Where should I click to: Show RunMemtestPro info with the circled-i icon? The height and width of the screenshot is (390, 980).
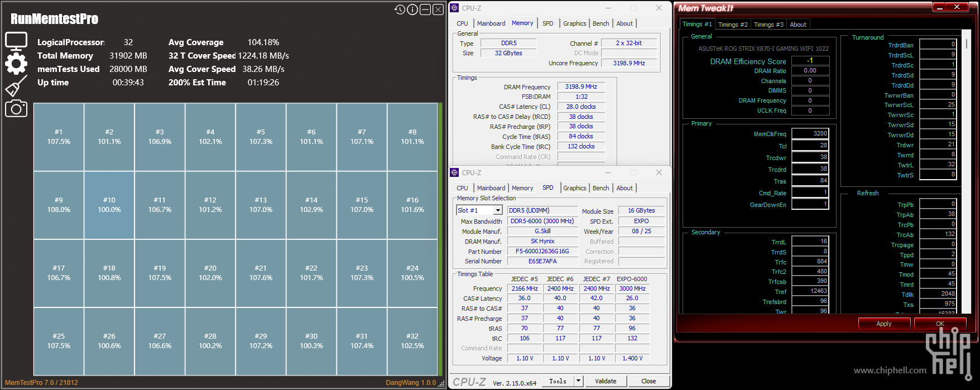click(x=412, y=9)
